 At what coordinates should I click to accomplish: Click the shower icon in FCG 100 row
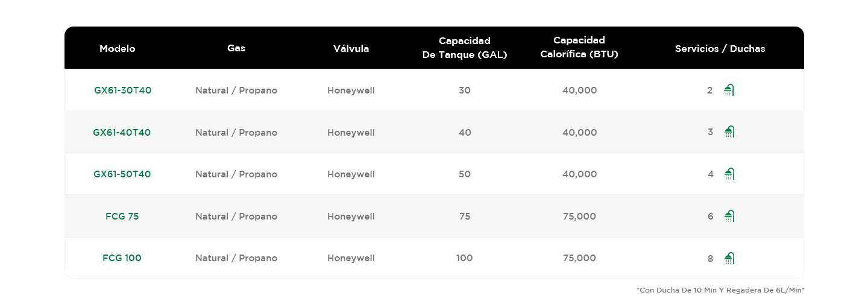click(729, 258)
